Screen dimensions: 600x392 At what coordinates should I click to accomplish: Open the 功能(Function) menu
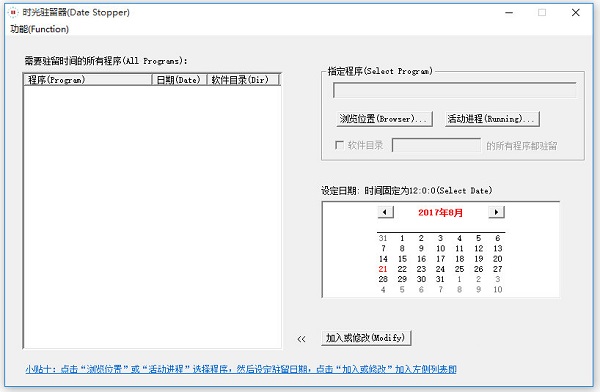39,29
